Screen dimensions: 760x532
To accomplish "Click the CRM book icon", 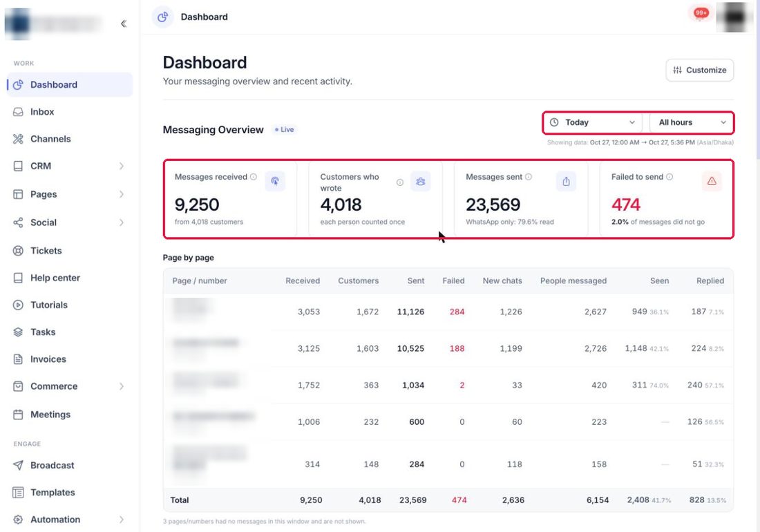I will point(18,167).
